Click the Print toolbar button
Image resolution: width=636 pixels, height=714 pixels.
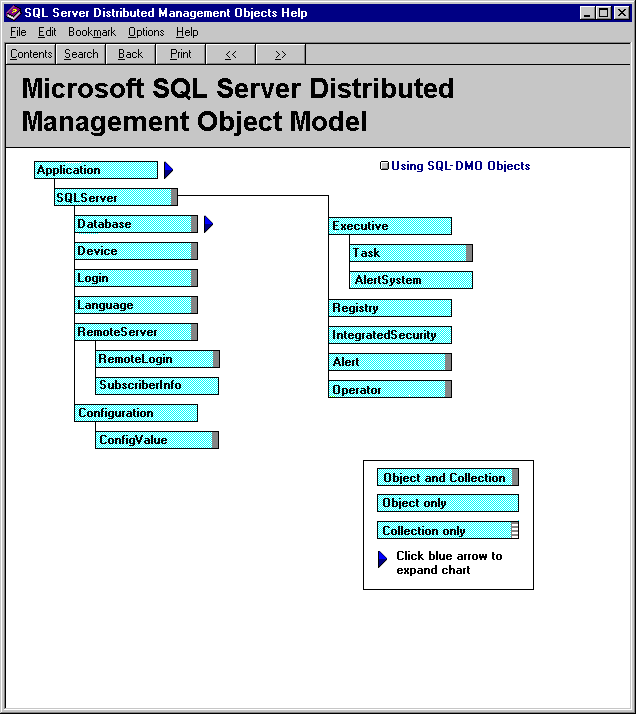pos(180,54)
